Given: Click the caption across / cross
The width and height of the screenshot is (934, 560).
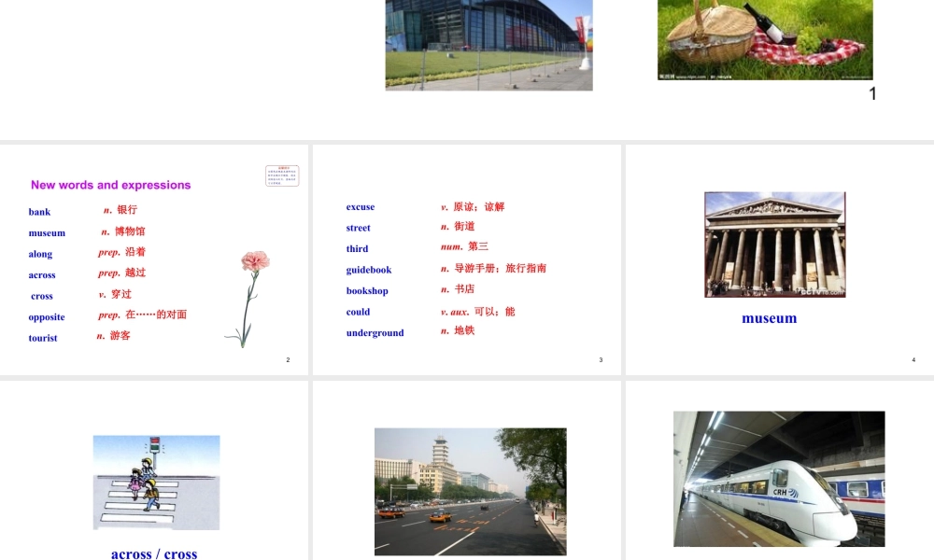Looking at the screenshot, I should coord(155,553).
